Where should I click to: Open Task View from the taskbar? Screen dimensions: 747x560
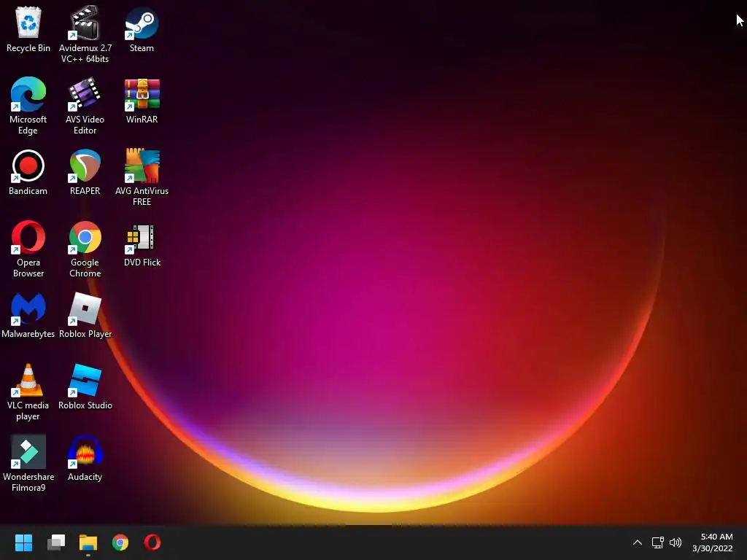[x=56, y=542]
